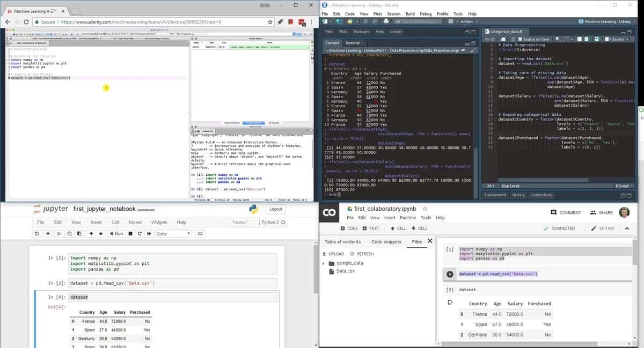This screenshot has width=644, height=348.
Task: Click the Jupyter Logout button
Action: tap(275, 209)
